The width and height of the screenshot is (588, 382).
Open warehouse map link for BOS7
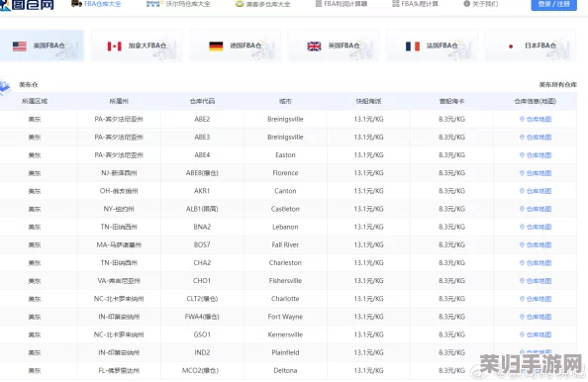[x=536, y=244]
